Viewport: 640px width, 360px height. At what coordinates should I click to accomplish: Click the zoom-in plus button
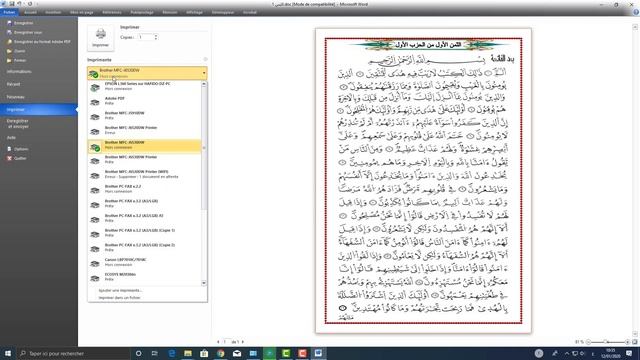coord(627,342)
